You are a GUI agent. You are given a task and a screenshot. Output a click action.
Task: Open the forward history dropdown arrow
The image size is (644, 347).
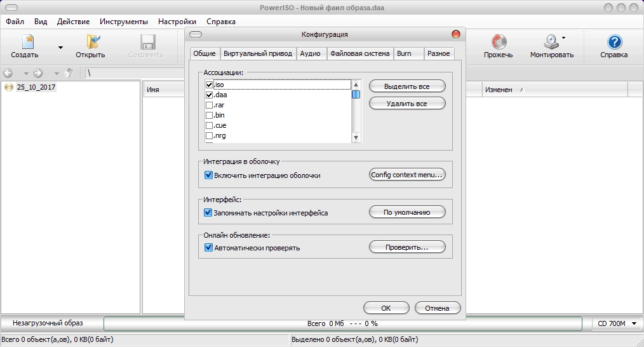click(57, 74)
